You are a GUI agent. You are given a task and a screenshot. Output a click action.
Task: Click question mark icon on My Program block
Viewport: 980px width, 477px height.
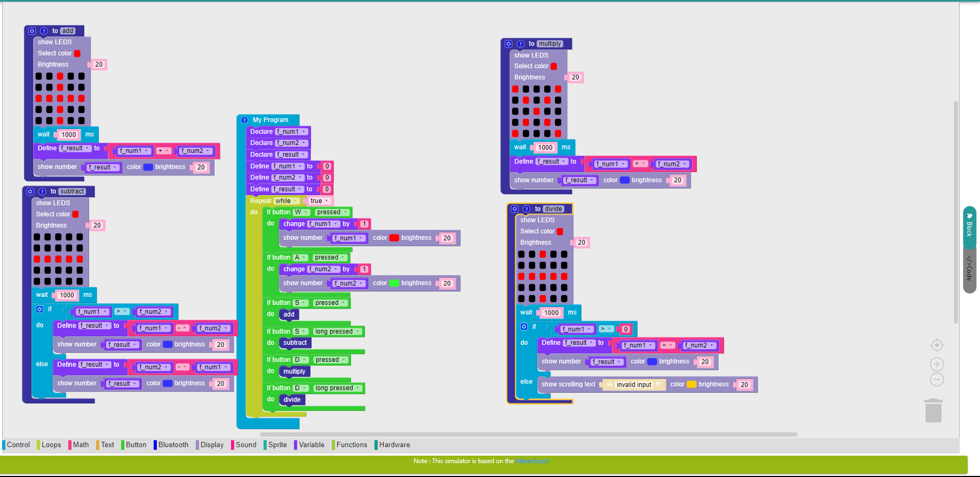click(x=244, y=120)
